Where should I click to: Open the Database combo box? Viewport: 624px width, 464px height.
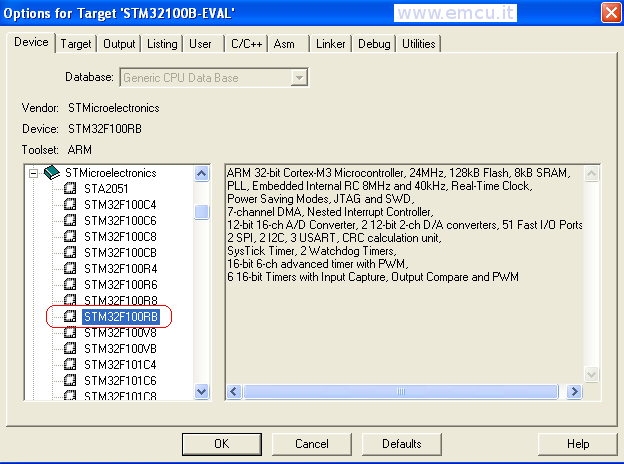[214, 78]
